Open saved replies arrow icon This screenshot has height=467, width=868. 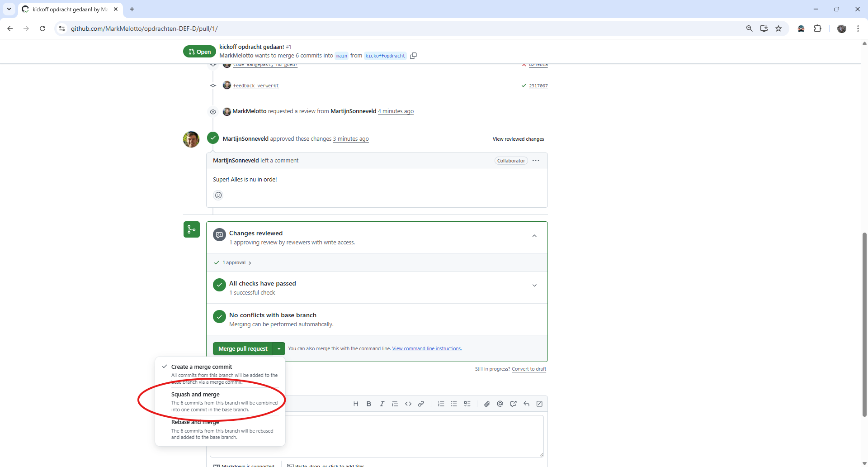point(526,404)
